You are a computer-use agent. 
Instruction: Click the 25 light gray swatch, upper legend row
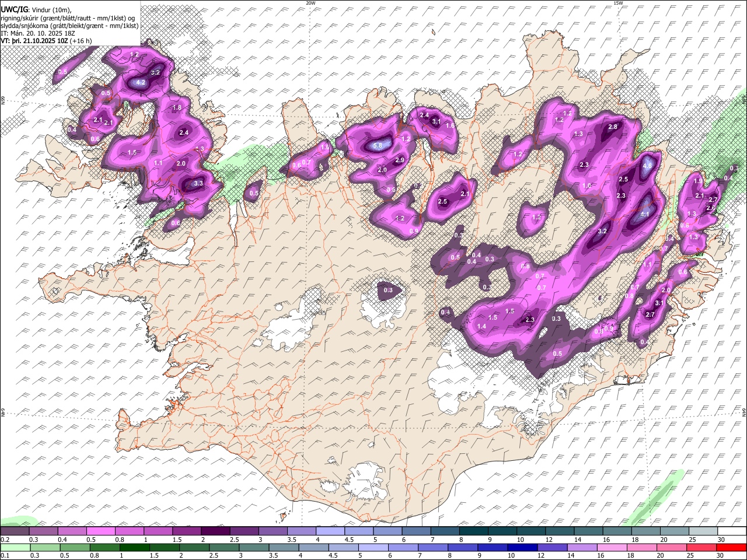tap(703, 531)
